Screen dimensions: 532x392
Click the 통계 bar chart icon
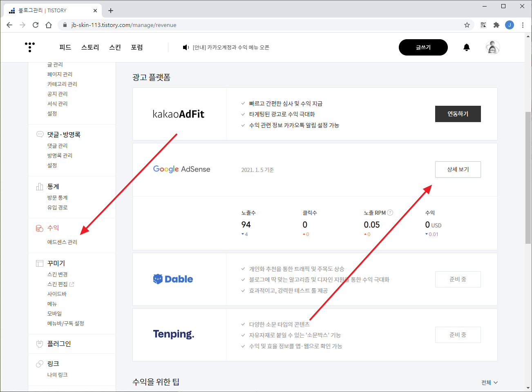[x=40, y=187]
